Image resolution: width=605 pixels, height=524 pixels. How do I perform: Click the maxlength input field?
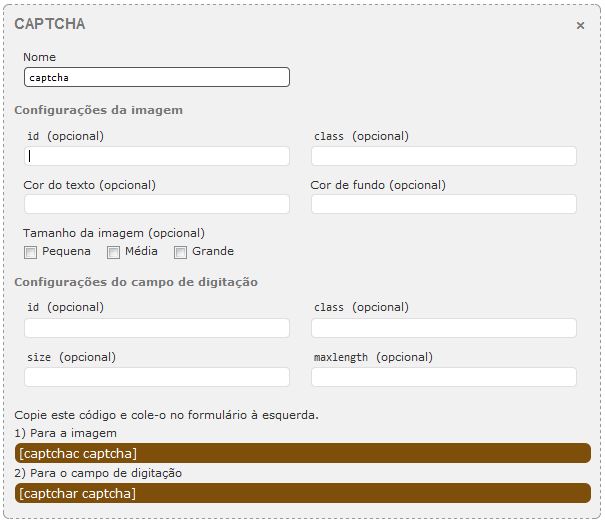[444, 377]
